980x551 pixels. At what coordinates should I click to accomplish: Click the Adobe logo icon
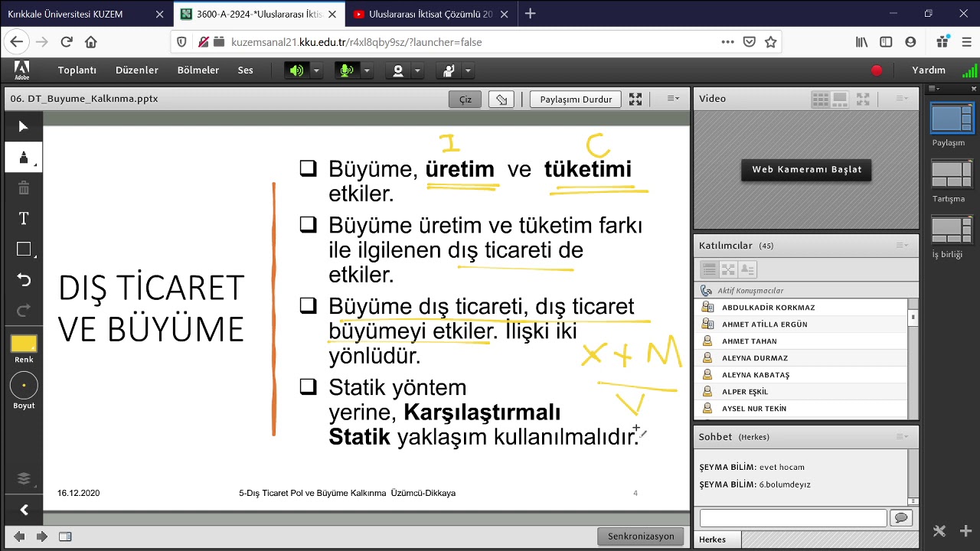(21, 70)
